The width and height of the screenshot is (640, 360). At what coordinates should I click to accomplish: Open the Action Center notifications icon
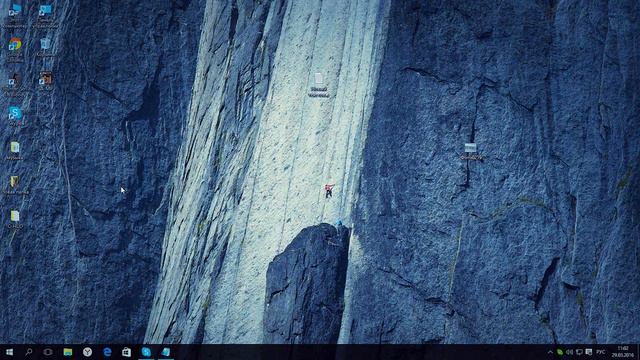pyautogui.click(x=589, y=352)
